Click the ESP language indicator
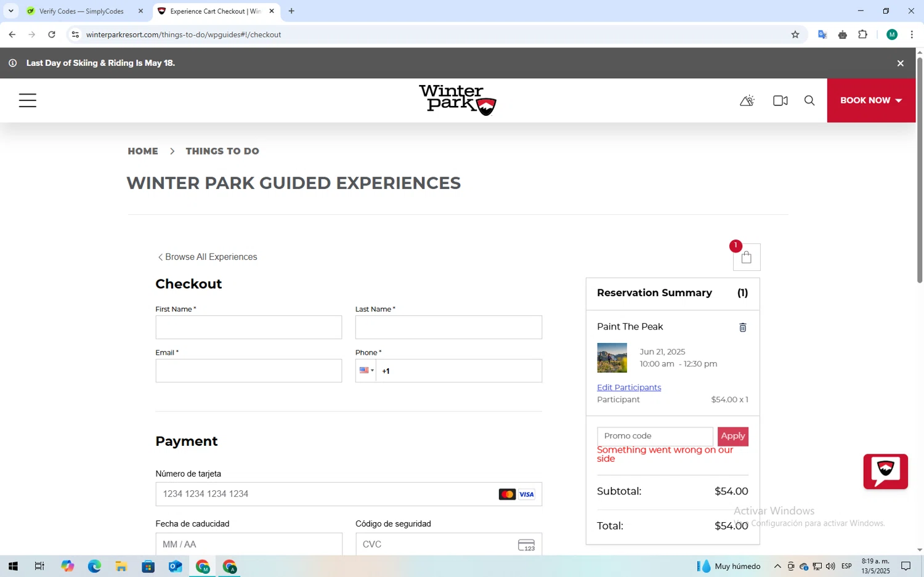924x577 pixels. [x=847, y=567]
